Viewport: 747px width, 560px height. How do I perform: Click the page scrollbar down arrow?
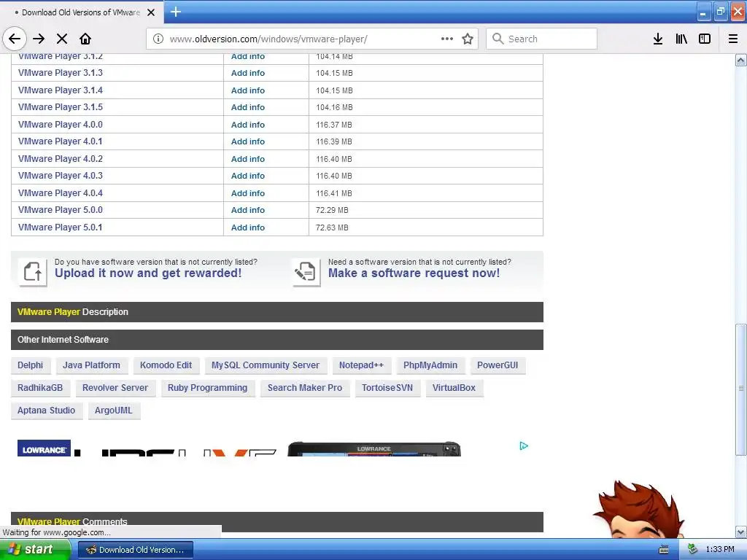click(741, 532)
